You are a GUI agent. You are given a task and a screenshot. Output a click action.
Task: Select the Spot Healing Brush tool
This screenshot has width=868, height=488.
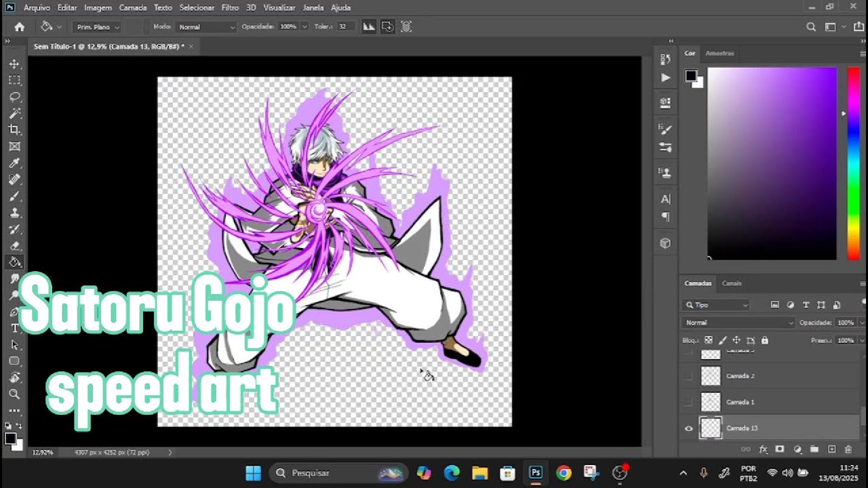[14, 180]
